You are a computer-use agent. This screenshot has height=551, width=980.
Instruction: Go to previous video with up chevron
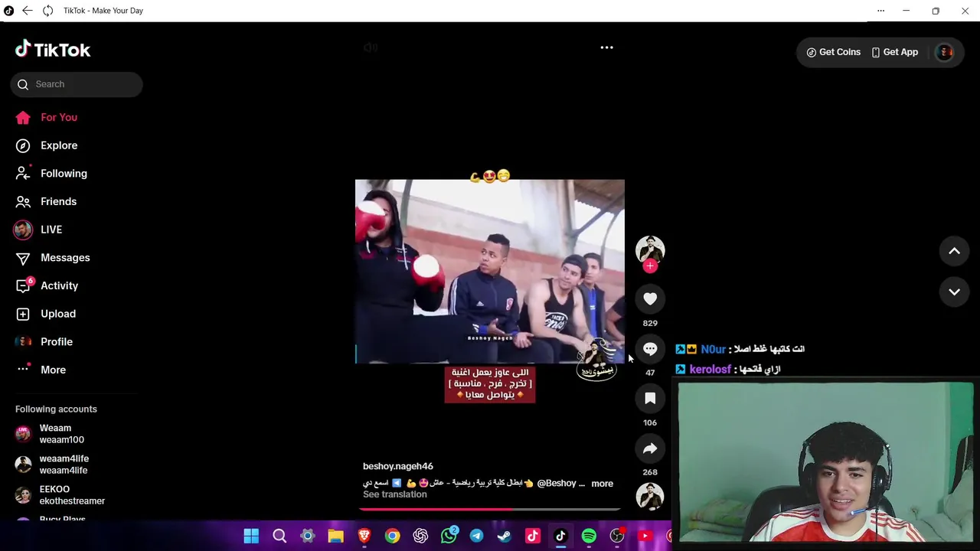954,251
